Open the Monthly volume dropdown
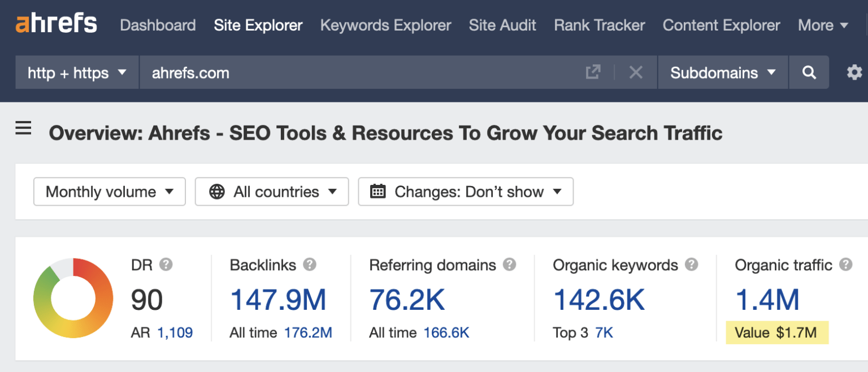 click(x=109, y=192)
